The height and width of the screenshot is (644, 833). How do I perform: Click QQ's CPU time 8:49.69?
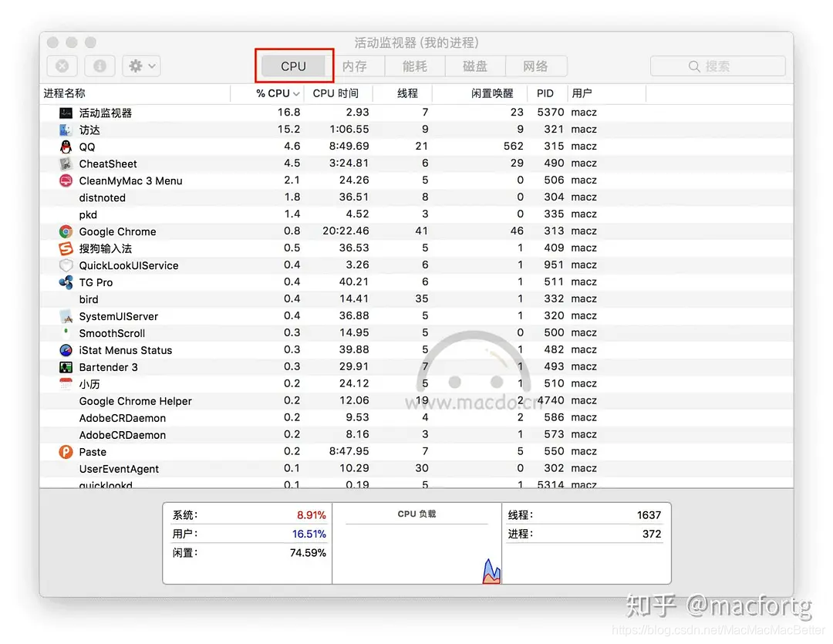click(349, 146)
